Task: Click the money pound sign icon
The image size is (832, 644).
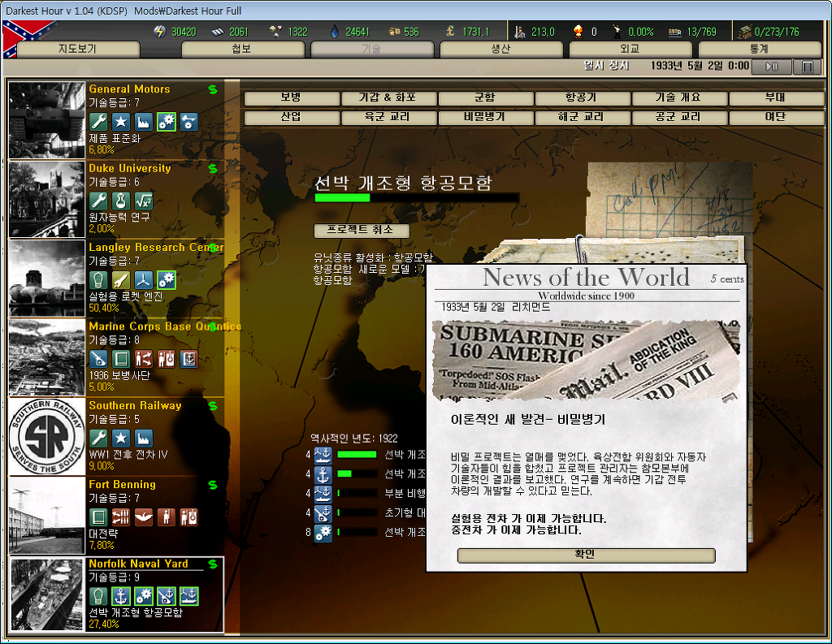Action: (450, 32)
